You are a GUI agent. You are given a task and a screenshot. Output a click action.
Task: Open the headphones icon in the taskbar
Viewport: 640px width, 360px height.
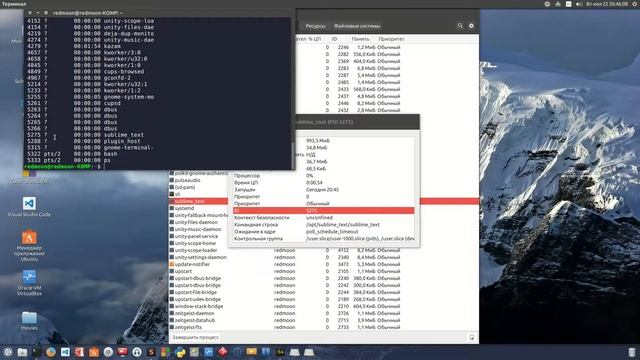pos(137,352)
